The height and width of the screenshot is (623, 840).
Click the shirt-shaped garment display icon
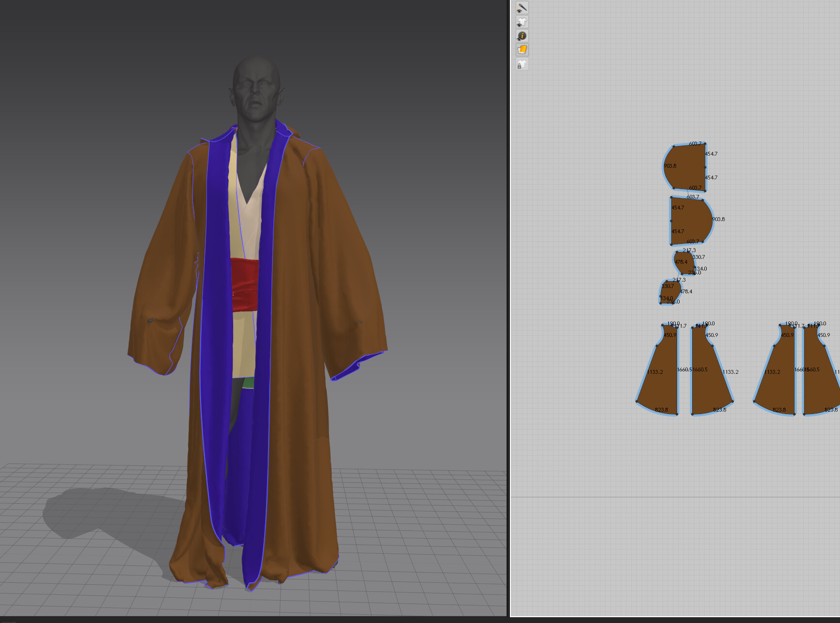[x=522, y=22]
